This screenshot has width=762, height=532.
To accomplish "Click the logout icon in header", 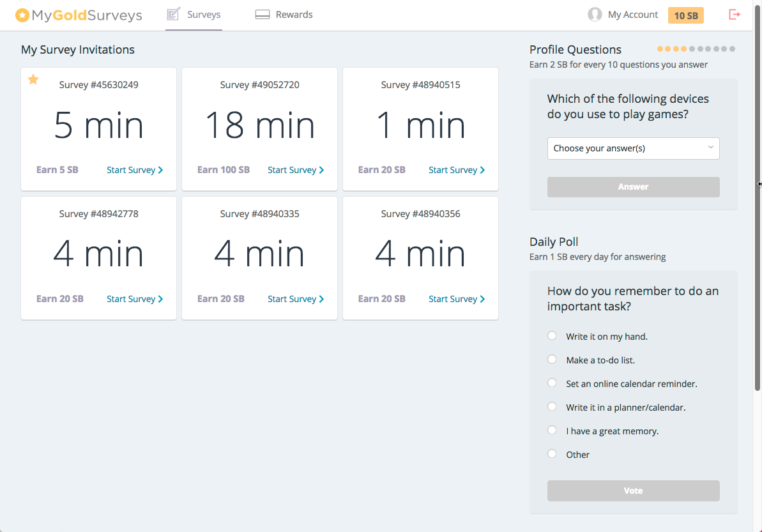I will tap(735, 15).
